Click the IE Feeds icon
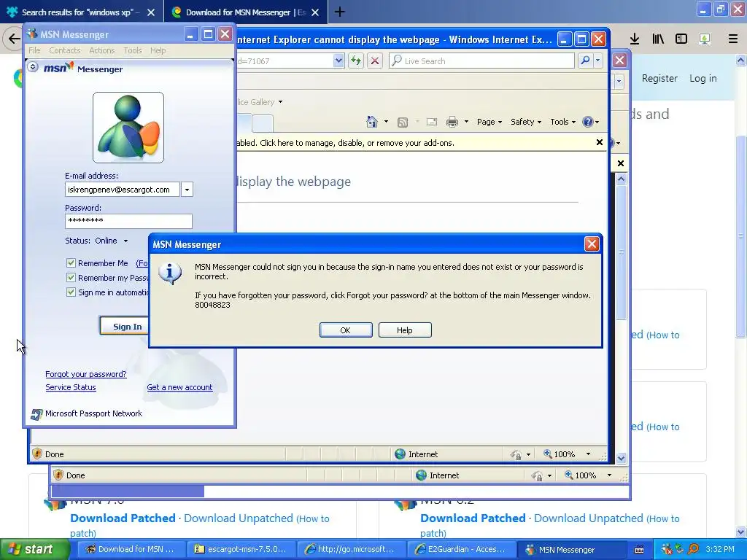The width and height of the screenshot is (747, 560). tap(403, 122)
